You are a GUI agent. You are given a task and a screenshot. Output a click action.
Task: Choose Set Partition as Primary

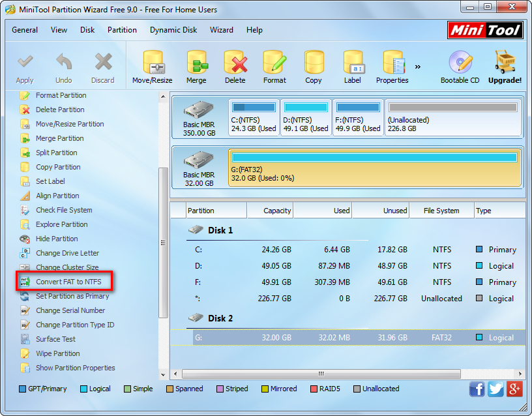pyautogui.click(x=72, y=296)
